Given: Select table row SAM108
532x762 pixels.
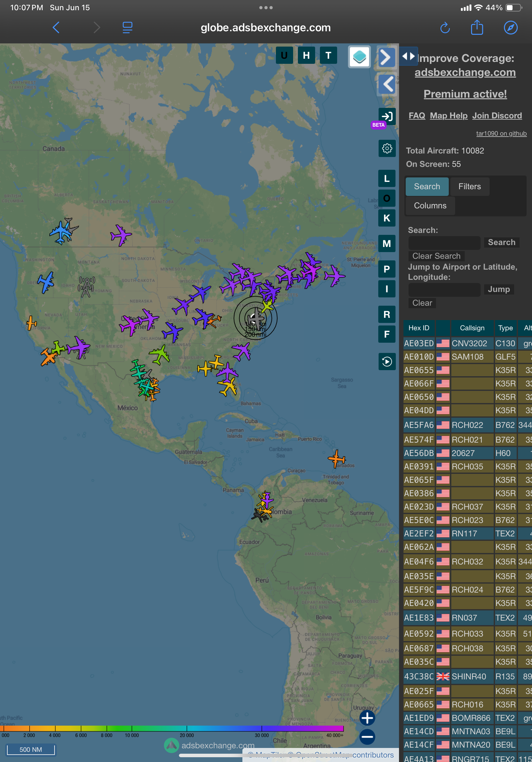Looking at the screenshot, I should coord(468,357).
